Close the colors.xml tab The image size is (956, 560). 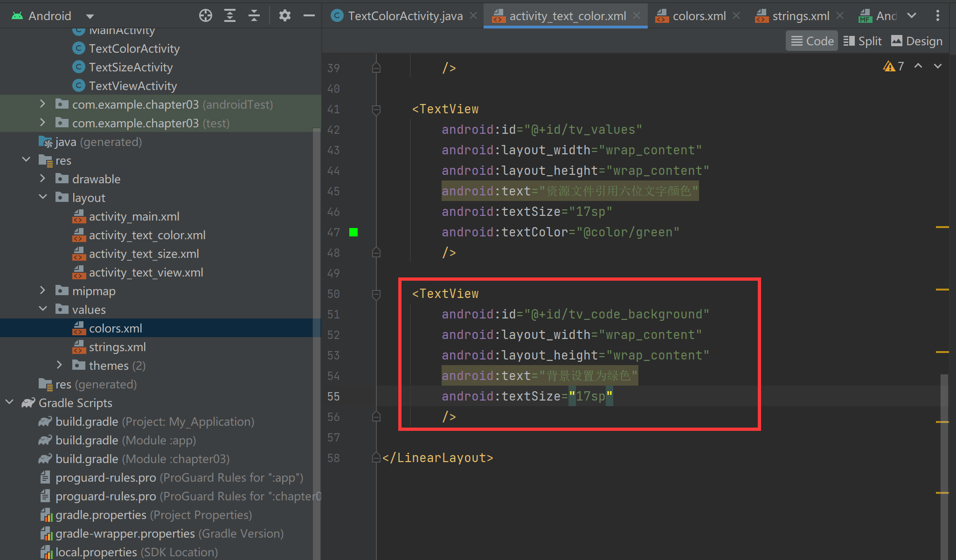coord(736,16)
